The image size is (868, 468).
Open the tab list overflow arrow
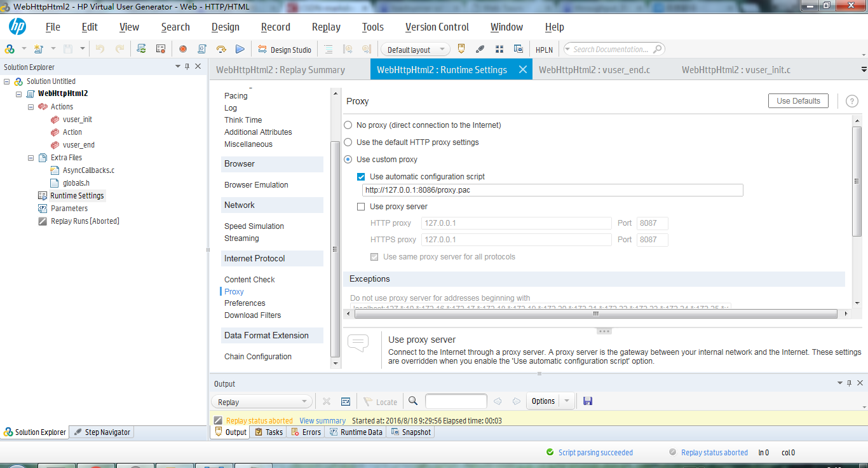click(x=864, y=69)
